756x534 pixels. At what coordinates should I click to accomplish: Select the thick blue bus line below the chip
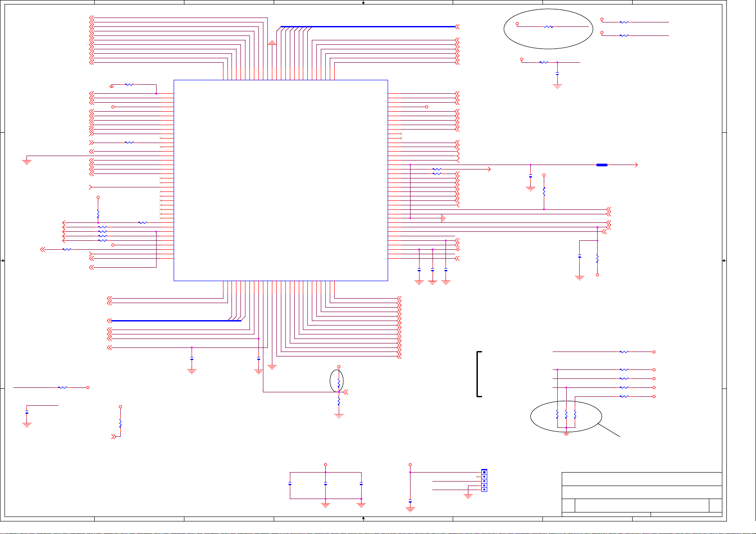[x=176, y=321]
